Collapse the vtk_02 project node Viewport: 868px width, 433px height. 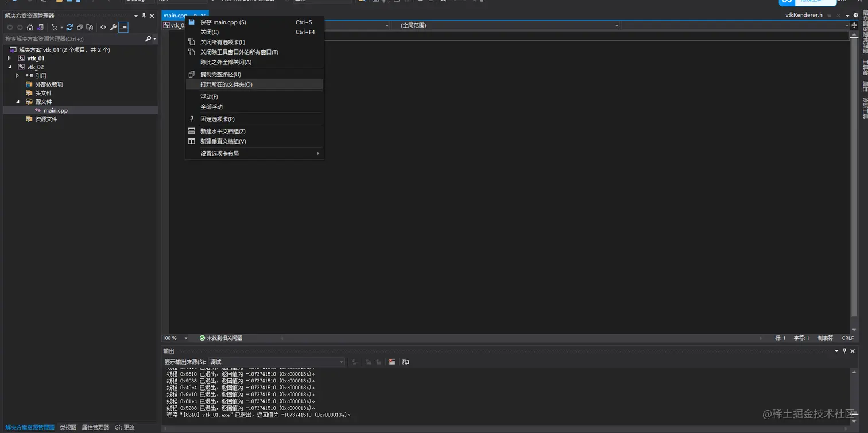pyautogui.click(x=9, y=67)
